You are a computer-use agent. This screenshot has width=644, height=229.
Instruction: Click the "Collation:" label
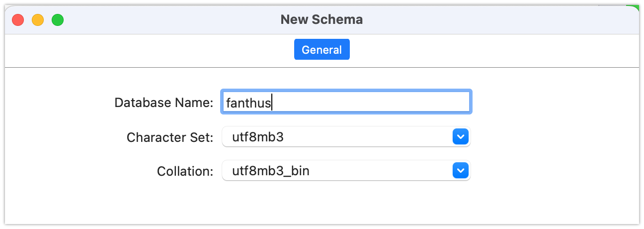185,172
